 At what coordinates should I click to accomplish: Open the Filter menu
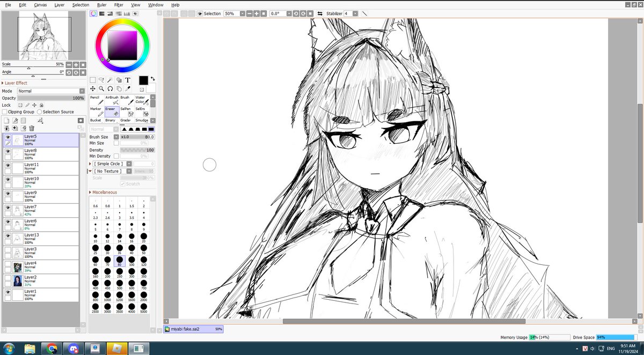tap(119, 5)
